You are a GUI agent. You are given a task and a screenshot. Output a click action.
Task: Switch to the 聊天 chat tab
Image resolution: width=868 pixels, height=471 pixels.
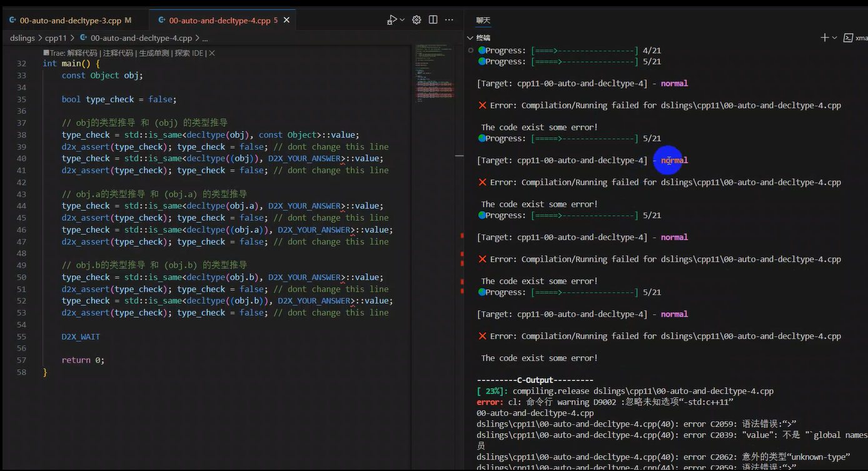click(x=483, y=20)
